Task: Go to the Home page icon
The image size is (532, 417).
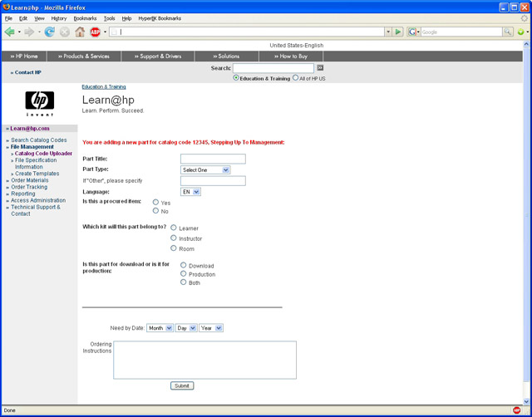Action: [80, 32]
